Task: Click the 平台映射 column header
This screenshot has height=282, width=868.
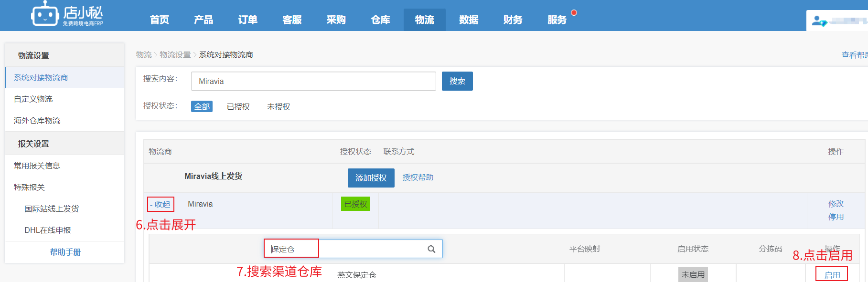Action: coord(585,249)
